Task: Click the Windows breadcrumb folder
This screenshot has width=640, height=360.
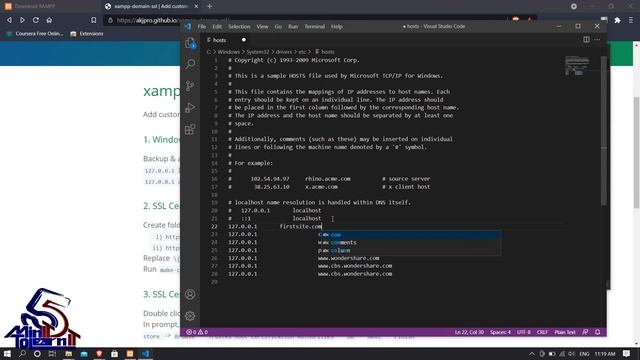Action: coord(229,52)
